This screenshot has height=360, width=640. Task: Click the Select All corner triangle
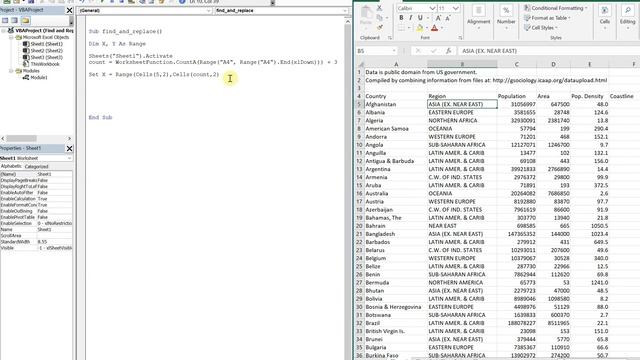360,64
